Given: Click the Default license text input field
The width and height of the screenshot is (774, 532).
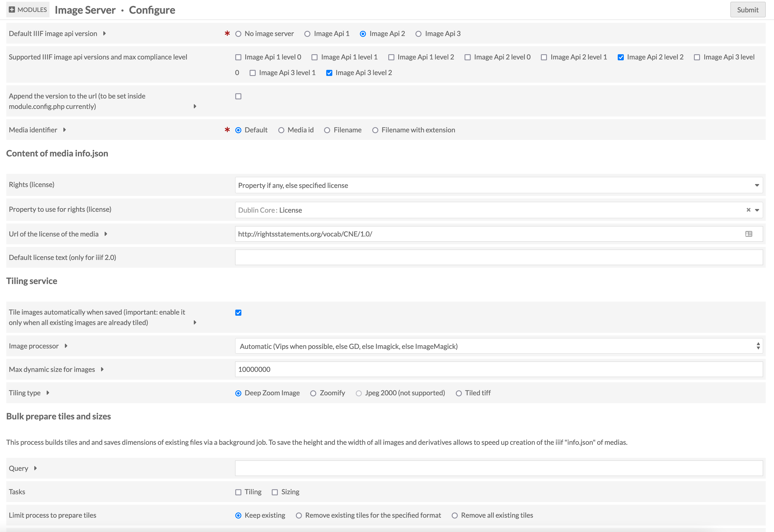Looking at the screenshot, I should coord(499,257).
